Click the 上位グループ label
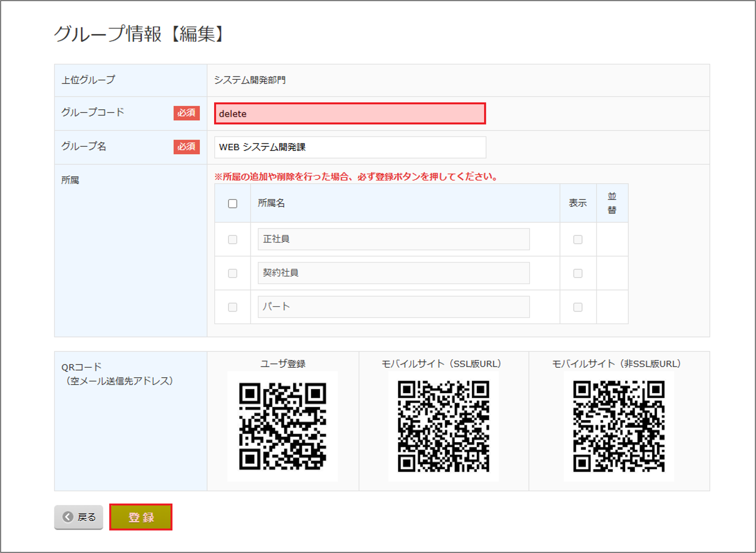Viewport: 756px width, 553px height. (88, 79)
